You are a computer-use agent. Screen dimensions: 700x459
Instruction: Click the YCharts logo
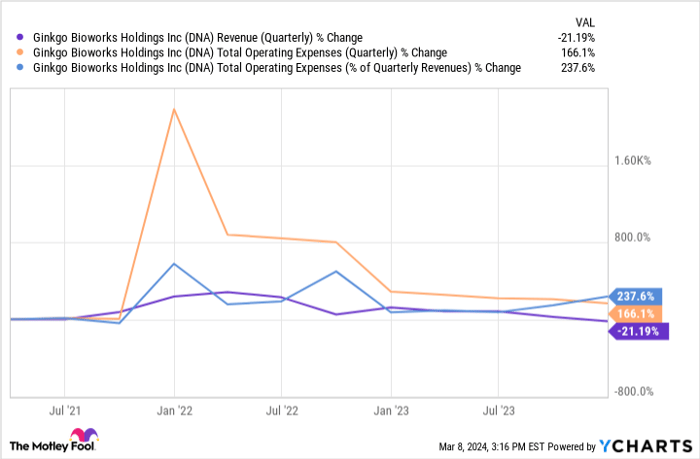646,446
